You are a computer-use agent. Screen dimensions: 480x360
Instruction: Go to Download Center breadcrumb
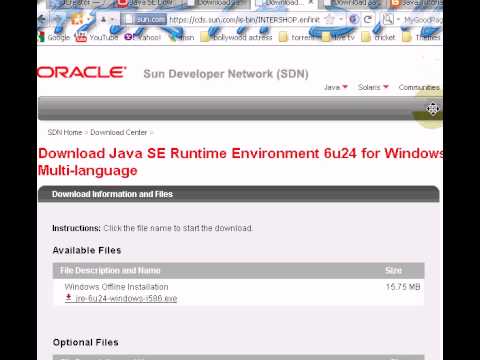[118, 132]
